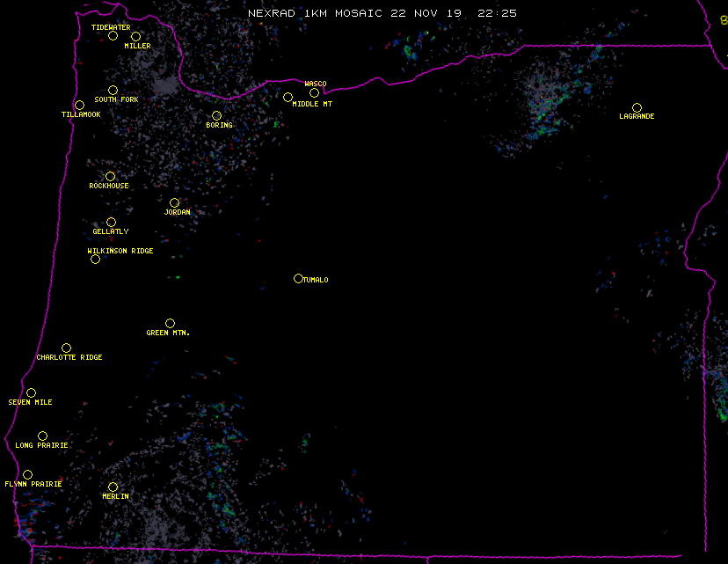728x564 pixels.
Task: Click the Tidewater station circle marker
Action: (113, 36)
